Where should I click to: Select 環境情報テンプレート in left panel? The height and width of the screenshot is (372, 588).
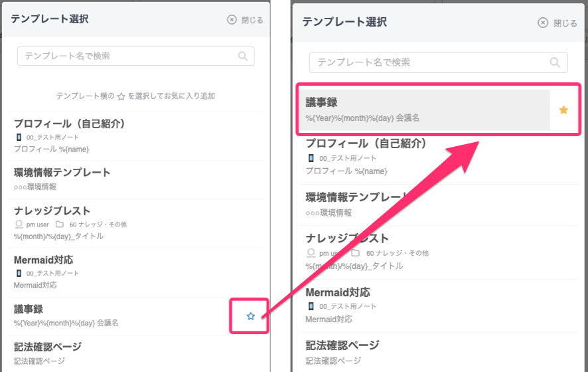pos(62,172)
